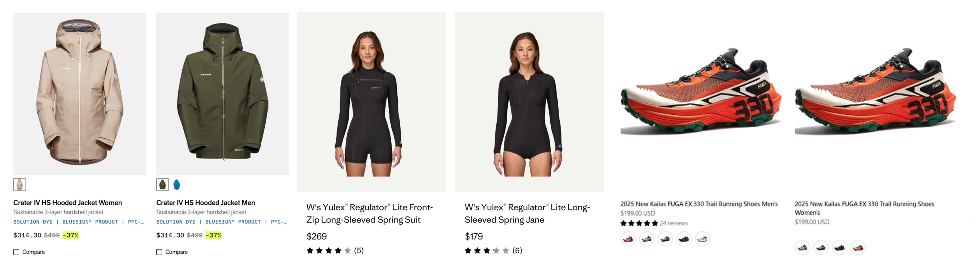Open Kailas FUGA EX 330 Men's title

(x=699, y=204)
